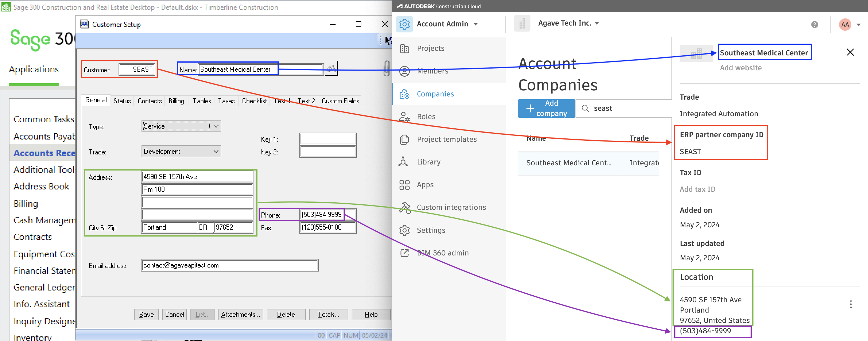
Task: Open Common Tasks in Sage applications list
Action: 43,119
